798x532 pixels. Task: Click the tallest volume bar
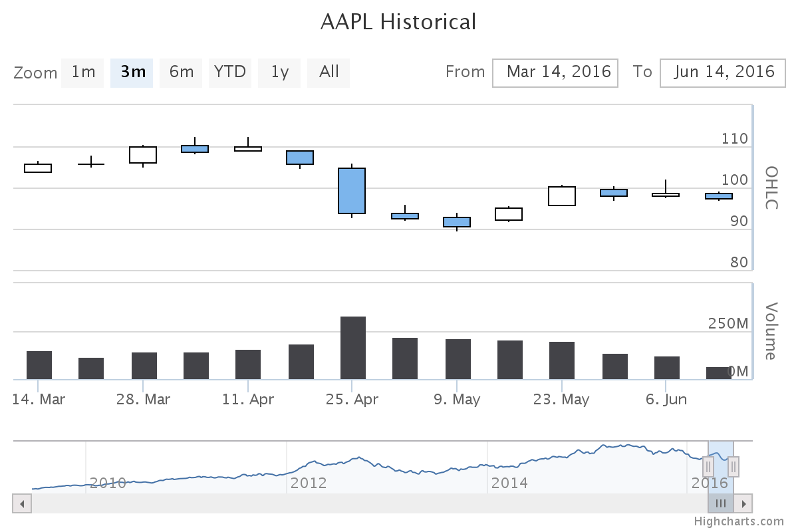[353, 348]
